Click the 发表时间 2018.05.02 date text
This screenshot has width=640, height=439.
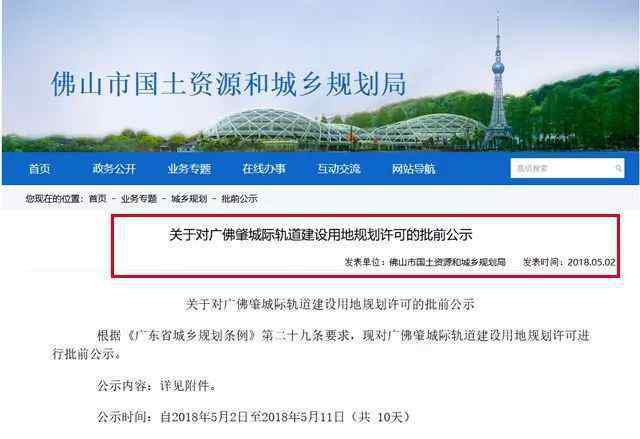click(569, 262)
